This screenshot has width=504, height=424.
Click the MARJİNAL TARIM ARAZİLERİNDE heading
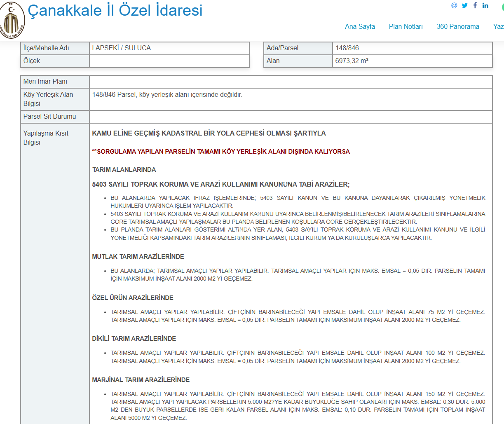pyautogui.click(x=141, y=380)
